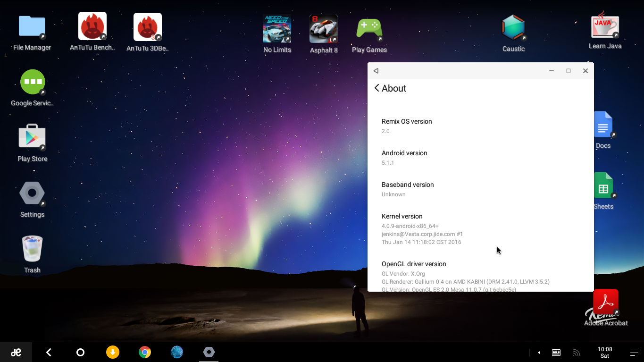Click the GL Vendor: X.Org line
This screenshot has height=362, width=644.
(403, 274)
